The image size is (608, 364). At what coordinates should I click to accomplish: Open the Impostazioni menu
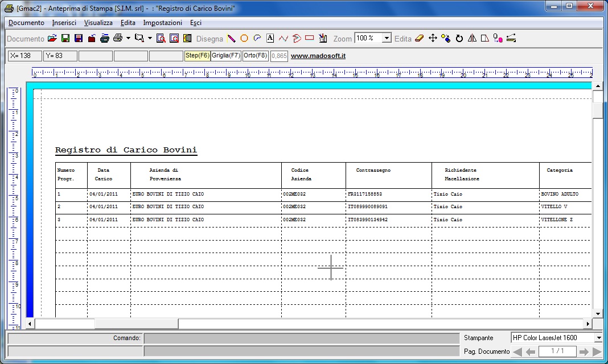[x=162, y=23]
